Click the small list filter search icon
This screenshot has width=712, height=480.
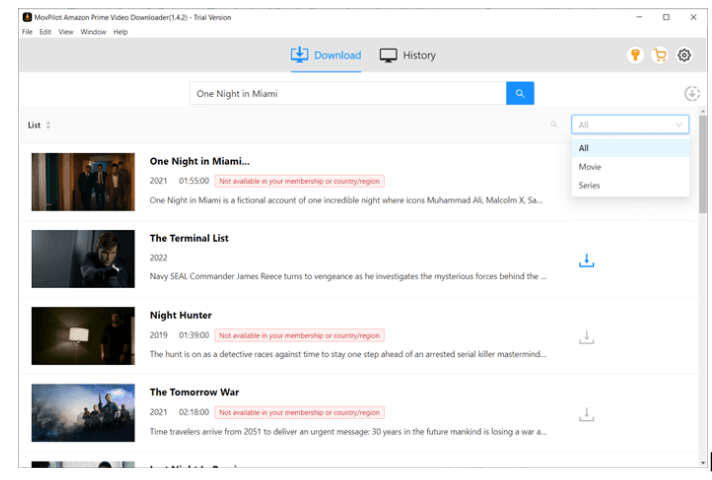pyautogui.click(x=554, y=125)
